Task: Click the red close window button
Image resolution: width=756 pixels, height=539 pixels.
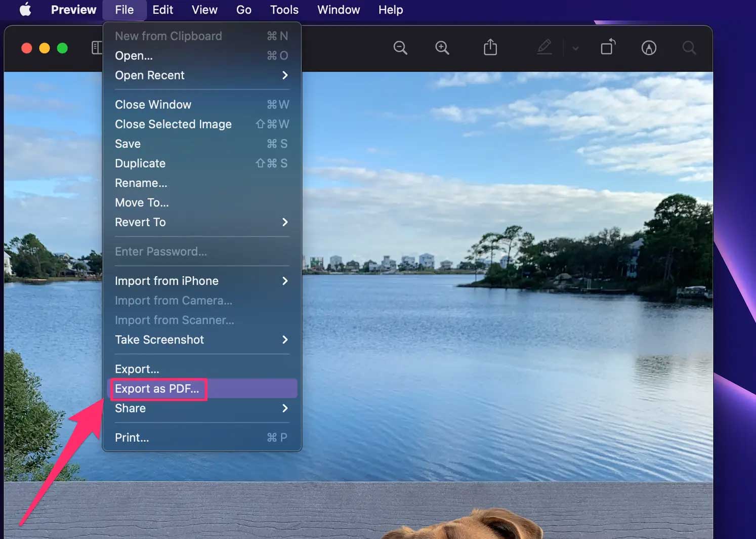Action: pyautogui.click(x=27, y=48)
